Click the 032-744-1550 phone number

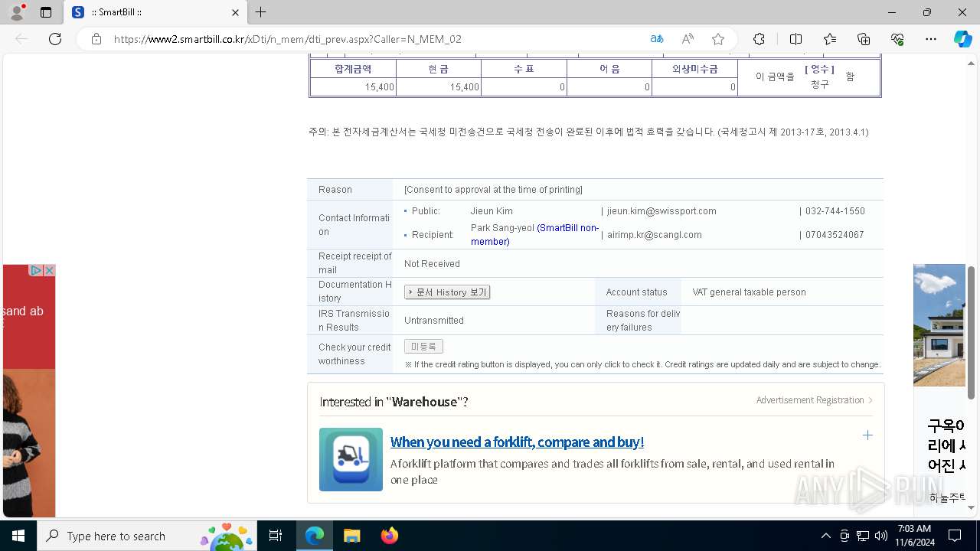(x=835, y=211)
